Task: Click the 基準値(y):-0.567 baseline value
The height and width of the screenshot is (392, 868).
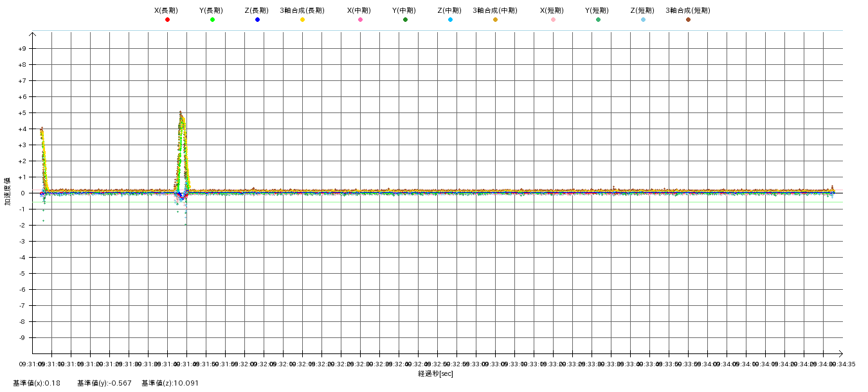Action: pos(104,383)
